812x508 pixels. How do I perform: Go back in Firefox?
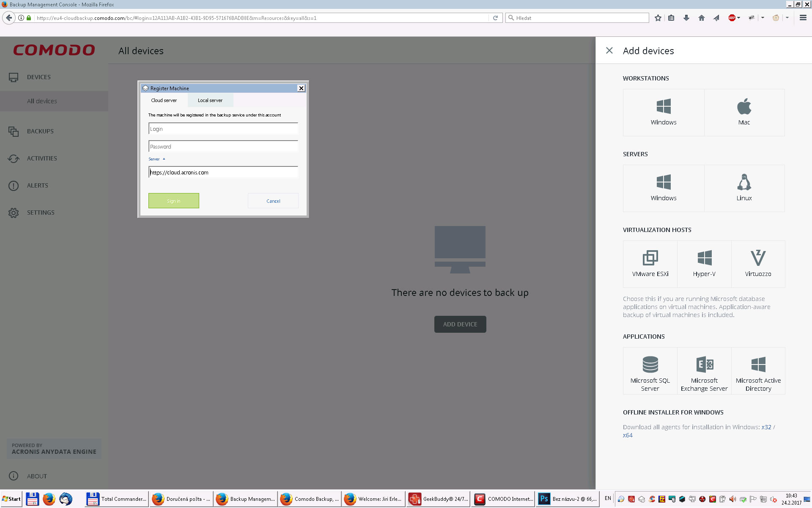point(9,18)
